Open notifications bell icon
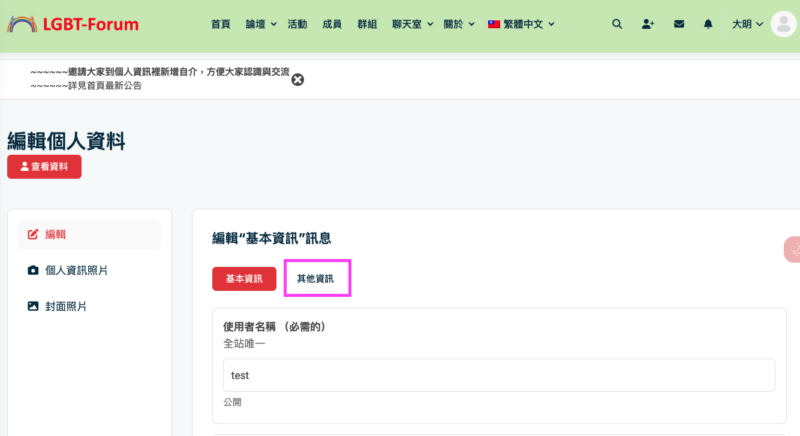This screenshot has width=800, height=436. coord(709,24)
